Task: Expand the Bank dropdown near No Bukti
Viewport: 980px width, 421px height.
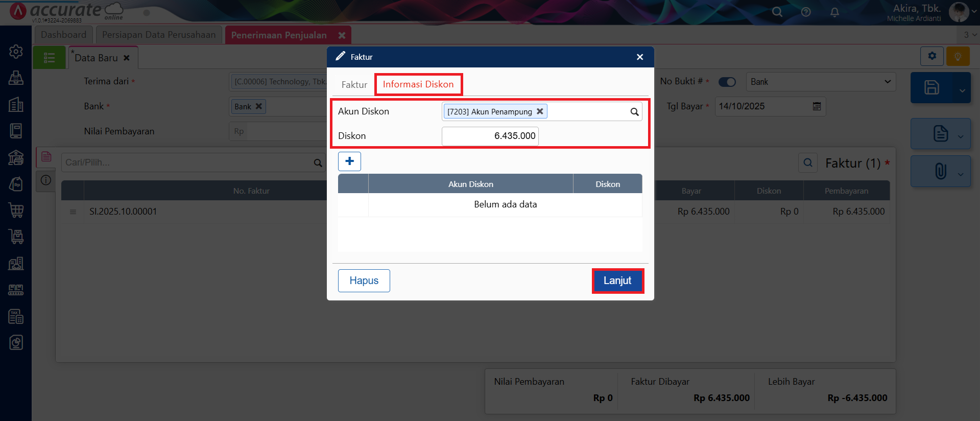Action: click(887, 82)
